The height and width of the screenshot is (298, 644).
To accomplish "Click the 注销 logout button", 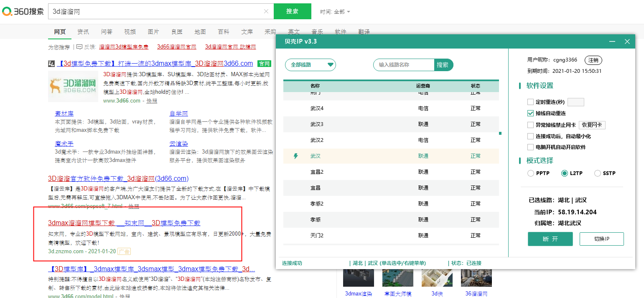I will tap(593, 60).
